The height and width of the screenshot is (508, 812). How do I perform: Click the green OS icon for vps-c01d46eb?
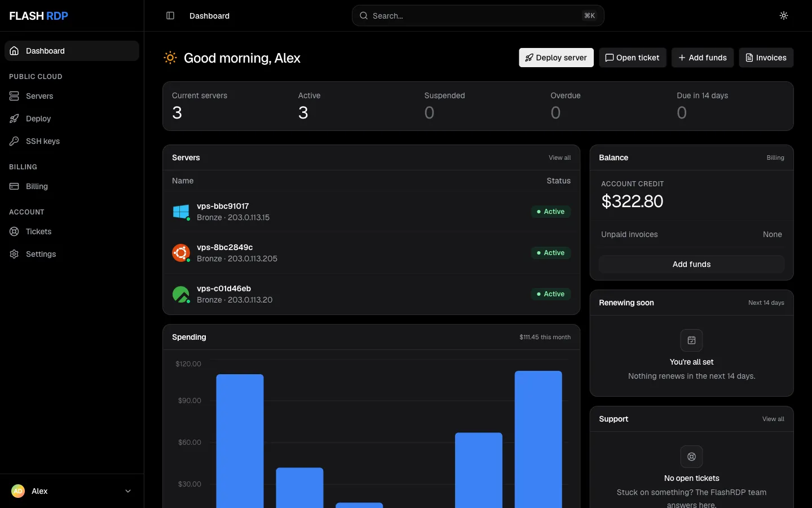click(181, 294)
